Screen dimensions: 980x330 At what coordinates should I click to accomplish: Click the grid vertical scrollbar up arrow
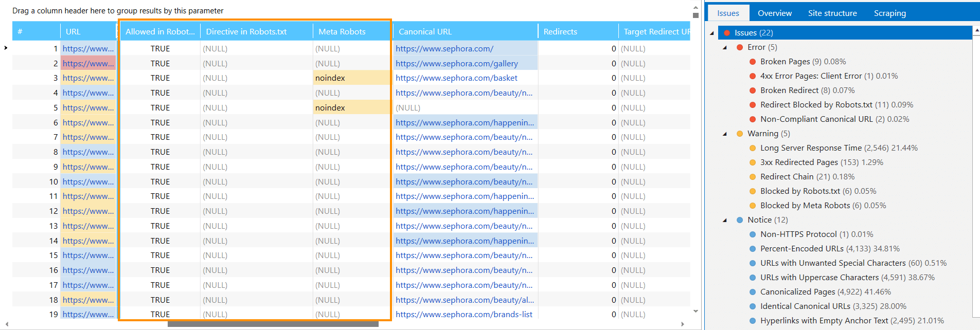click(696, 8)
